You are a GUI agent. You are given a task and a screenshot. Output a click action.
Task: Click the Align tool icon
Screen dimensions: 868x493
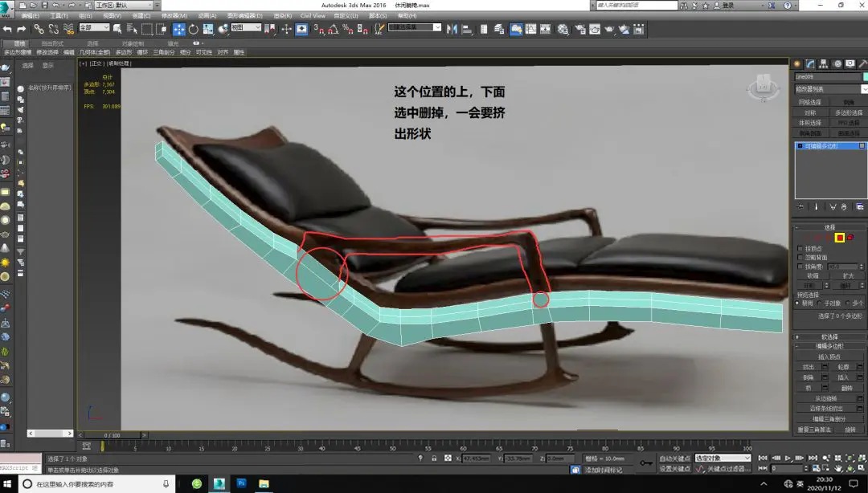point(467,29)
